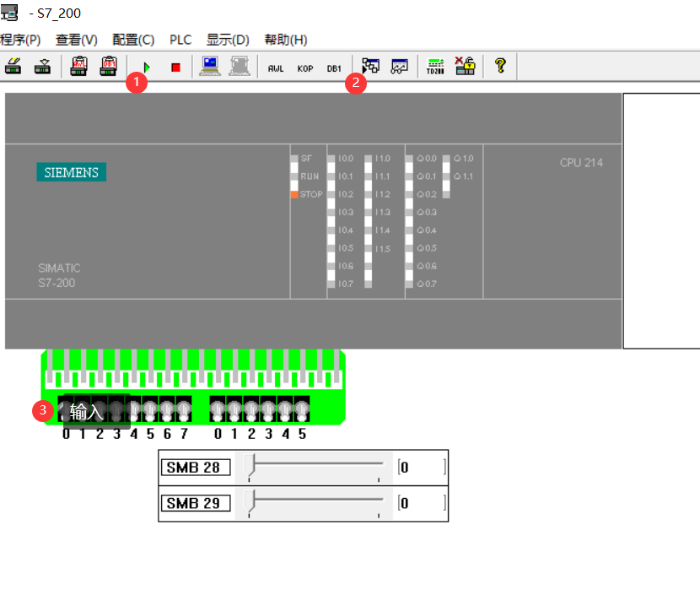700x590 pixels.
Task: Toggle input switch 3 in second group
Action: click(268, 409)
